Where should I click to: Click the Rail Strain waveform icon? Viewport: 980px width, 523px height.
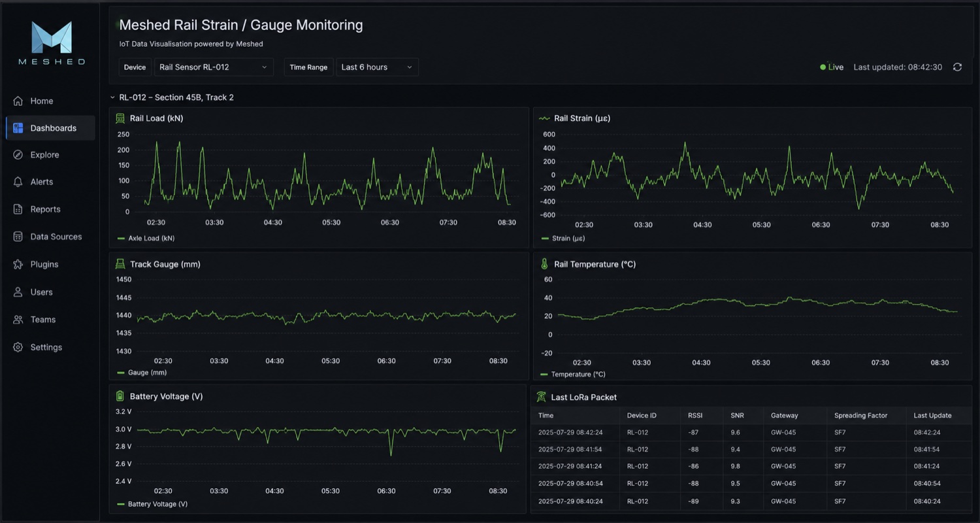click(544, 118)
